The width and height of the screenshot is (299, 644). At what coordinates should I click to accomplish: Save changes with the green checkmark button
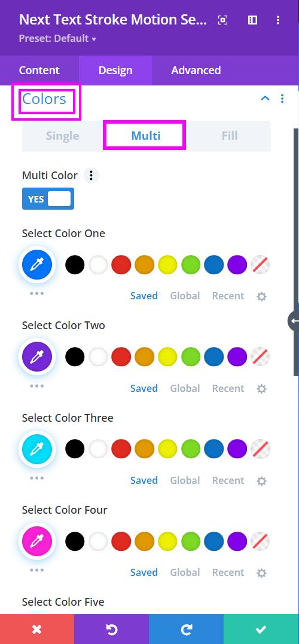(x=261, y=629)
